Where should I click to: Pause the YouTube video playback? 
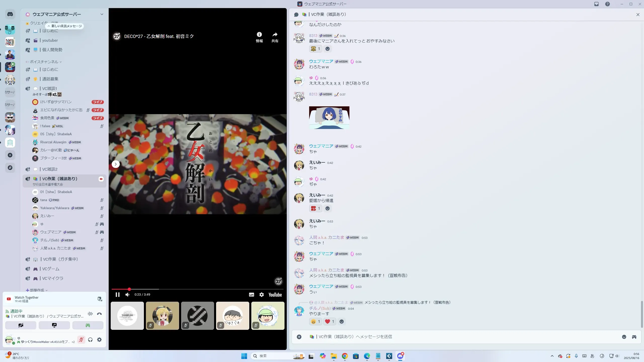pos(117,295)
